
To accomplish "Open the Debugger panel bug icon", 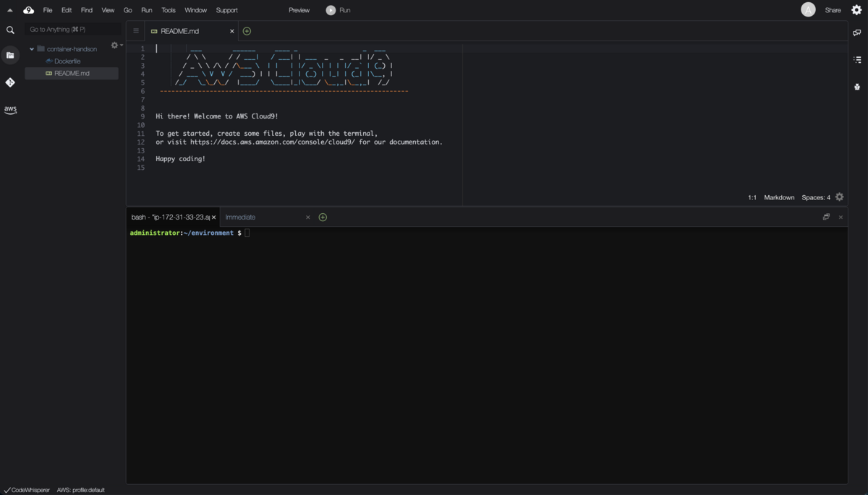I will click(x=857, y=87).
